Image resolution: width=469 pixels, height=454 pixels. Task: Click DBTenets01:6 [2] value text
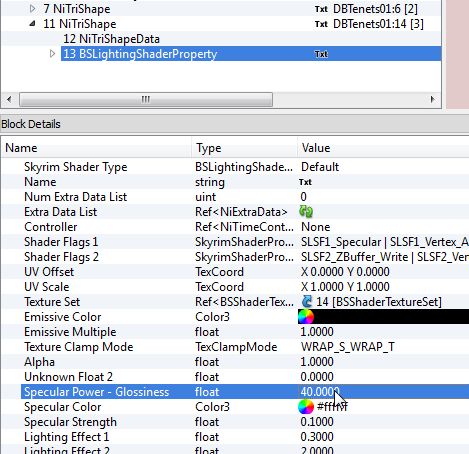(x=375, y=9)
